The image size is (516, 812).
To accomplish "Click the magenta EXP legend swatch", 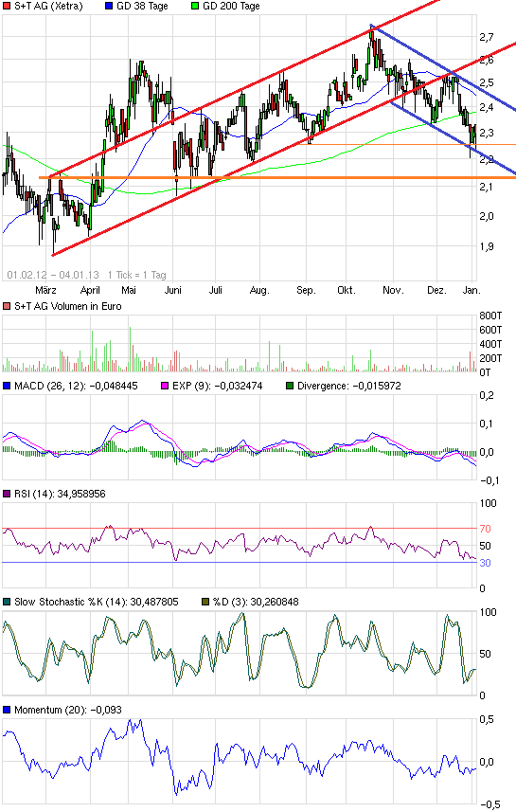I will (x=165, y=386).
